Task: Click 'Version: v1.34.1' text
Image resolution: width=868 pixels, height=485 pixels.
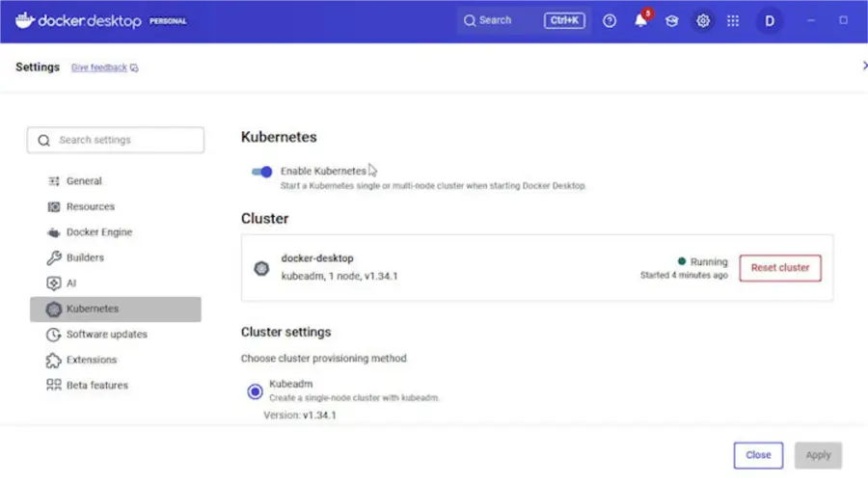Action: coord(300,416)
